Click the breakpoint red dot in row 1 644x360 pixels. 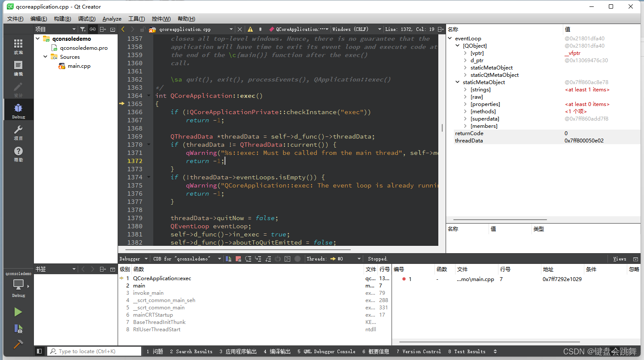pos(404,279)
